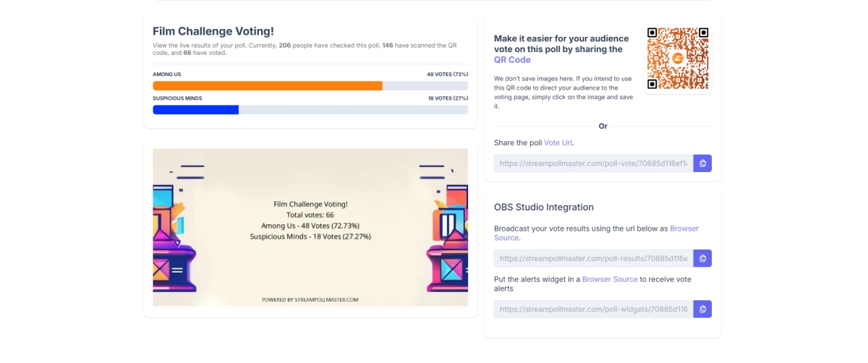The height and width of the screenshot is (363, 868).
Task: Click the orange Among Us vote bar
Action: pos(268,86)
